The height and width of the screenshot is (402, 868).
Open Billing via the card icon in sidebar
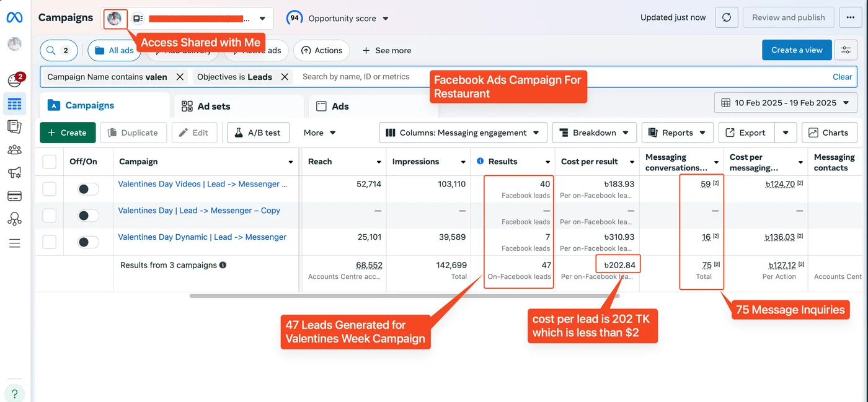click(14, 196)
